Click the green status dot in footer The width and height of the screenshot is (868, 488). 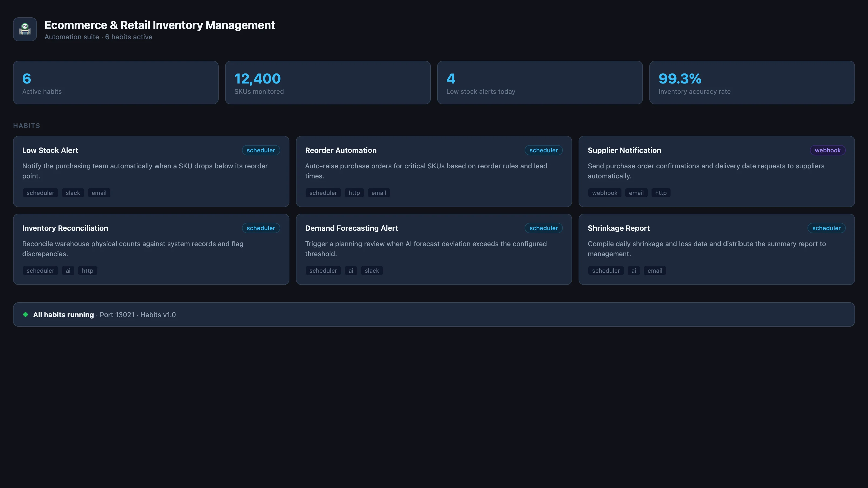(x=25, y=314)
